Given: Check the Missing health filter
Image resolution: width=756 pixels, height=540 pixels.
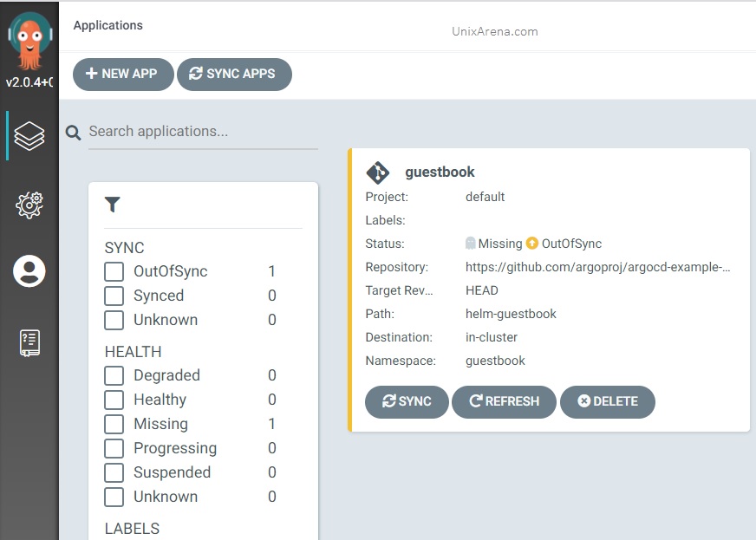Looking at the screenshot, I should pyautogui.click(x=114, y=424).
